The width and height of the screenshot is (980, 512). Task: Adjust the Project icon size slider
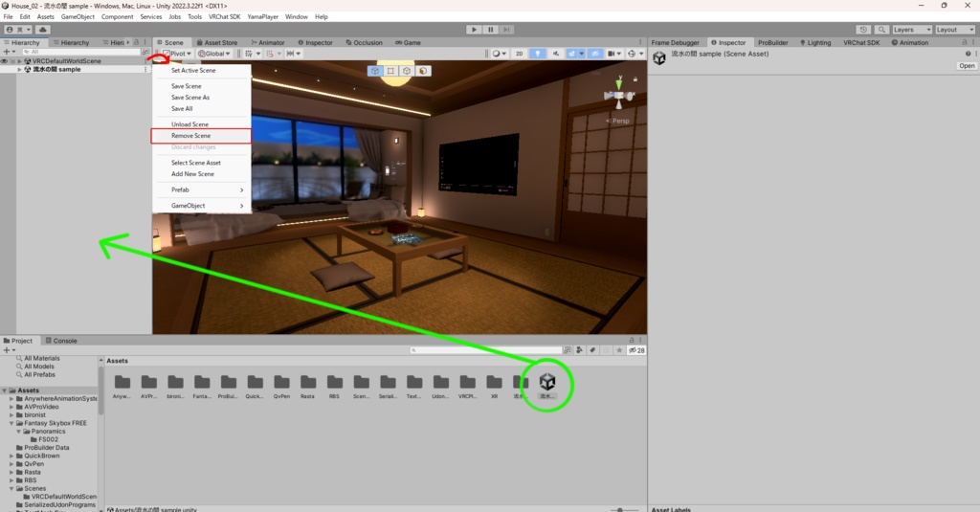pyautogui.click(x=620, y=509)
